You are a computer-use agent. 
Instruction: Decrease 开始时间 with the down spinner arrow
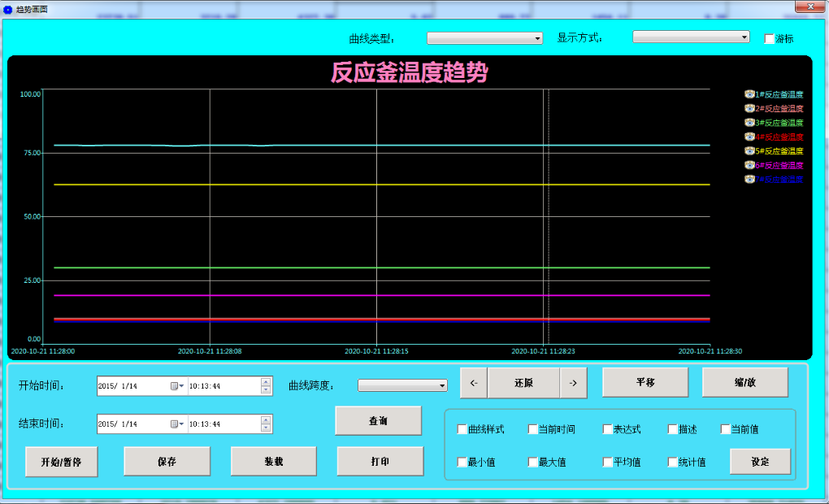[x=266, y=390]
